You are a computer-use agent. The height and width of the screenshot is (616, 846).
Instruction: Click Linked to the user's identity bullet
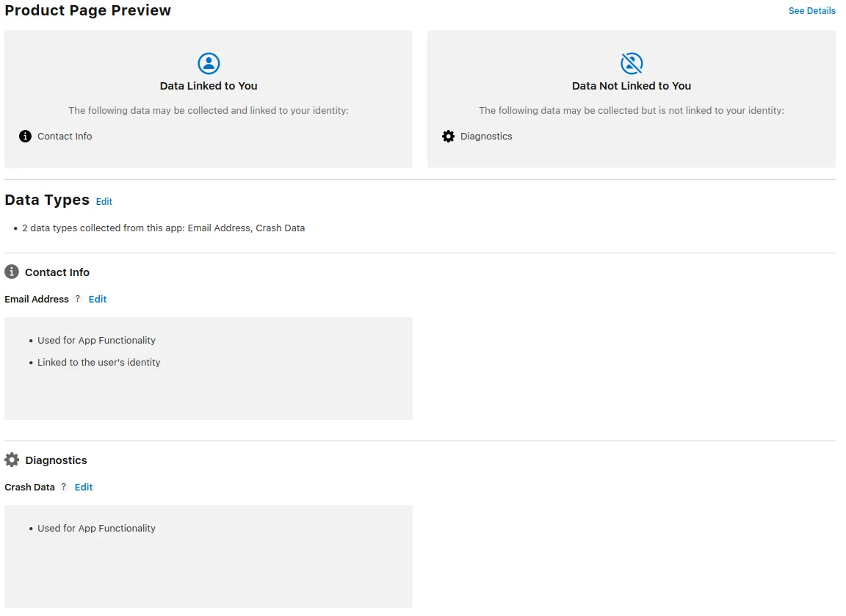(x=99, y=362)
